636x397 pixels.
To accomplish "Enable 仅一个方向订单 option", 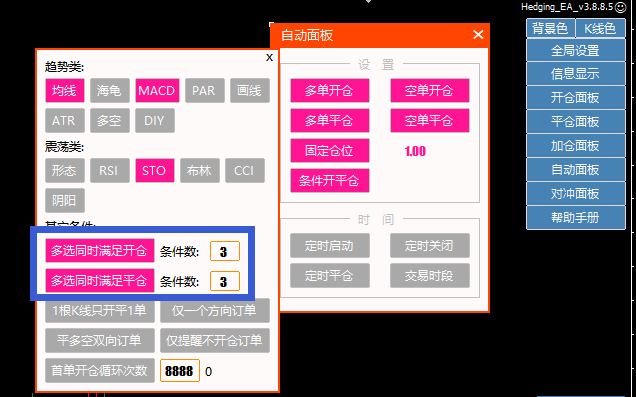I will point(215,311).
